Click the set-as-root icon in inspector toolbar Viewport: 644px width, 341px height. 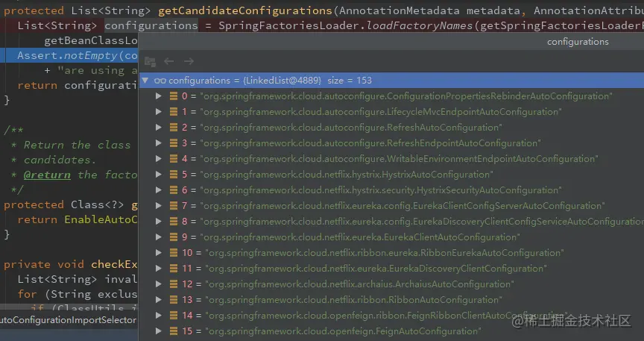[x=150, y=62]
